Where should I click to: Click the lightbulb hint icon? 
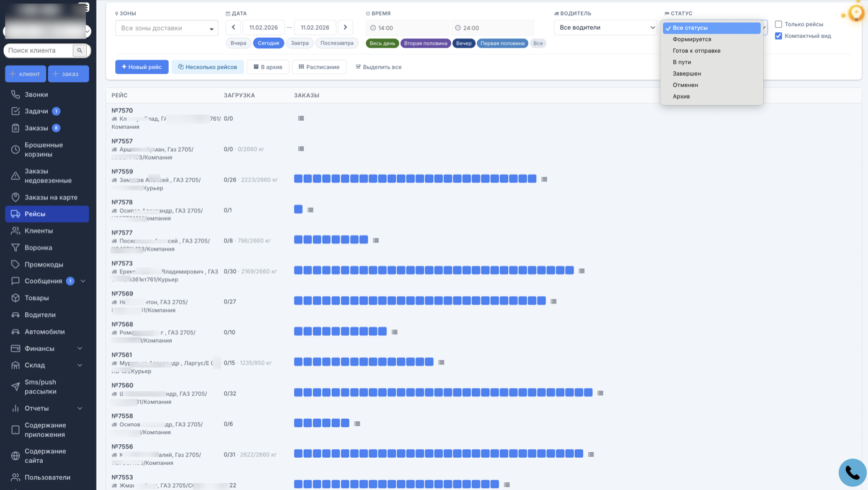tap(856, 14)
